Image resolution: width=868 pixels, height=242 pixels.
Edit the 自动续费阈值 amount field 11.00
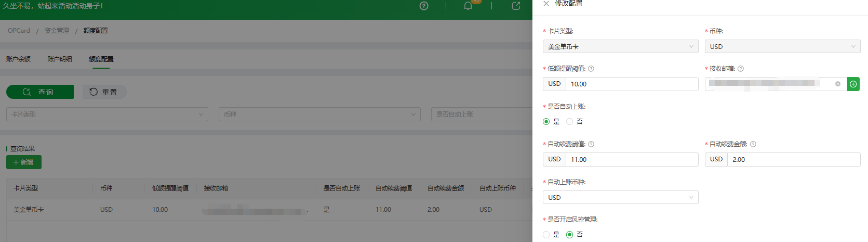click(632, 159)
